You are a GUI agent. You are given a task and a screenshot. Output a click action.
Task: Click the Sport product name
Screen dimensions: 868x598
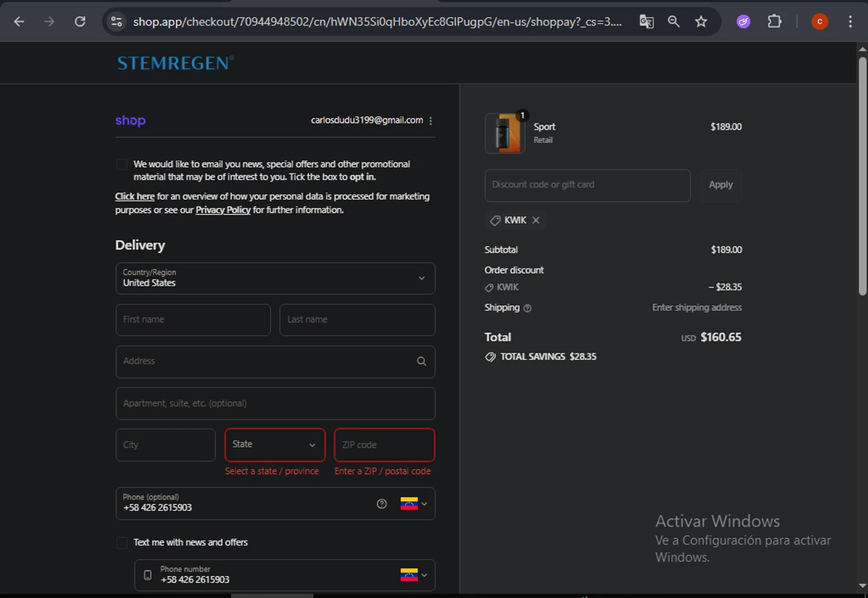(544, 127)
